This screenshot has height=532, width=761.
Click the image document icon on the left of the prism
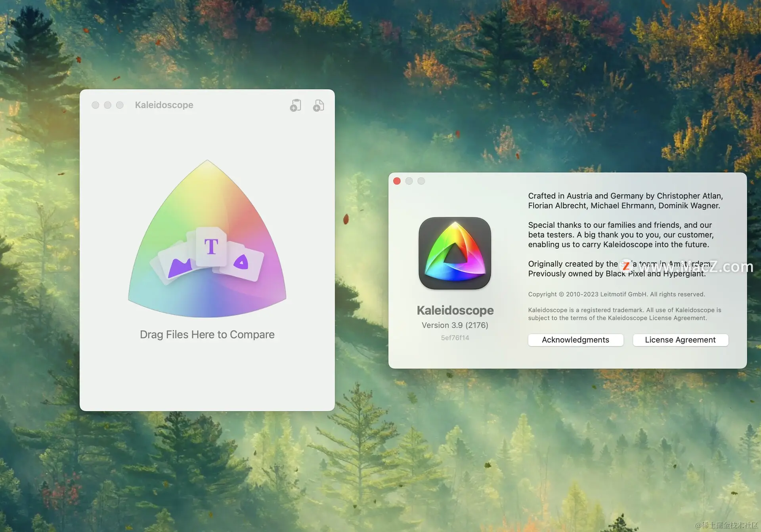point(178,265)
